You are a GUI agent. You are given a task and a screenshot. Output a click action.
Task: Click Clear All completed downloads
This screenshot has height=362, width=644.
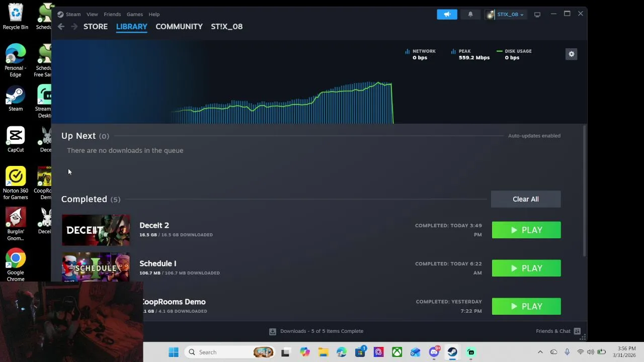[526, 199]
